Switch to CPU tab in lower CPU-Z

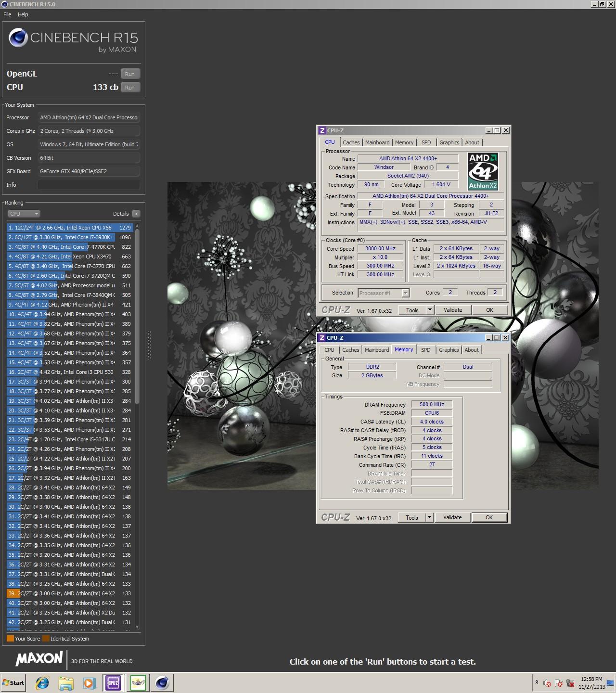pos(330,350)
